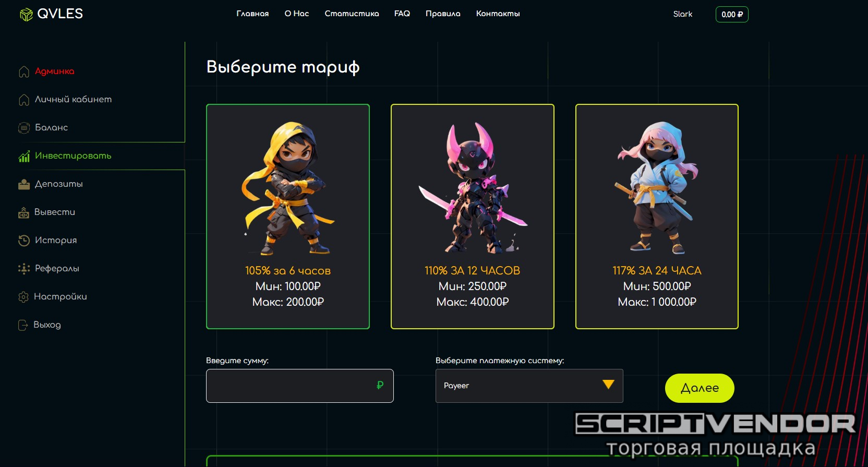Image resolution: width=868 pixels, height=467 pixels.
Task: Expand the Payeer payment system dropdown
Action: coord(529,386)
